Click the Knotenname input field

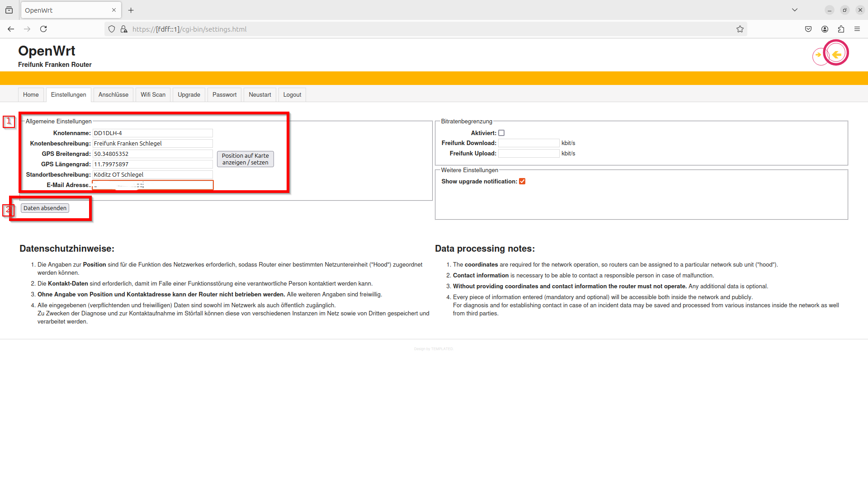click(152, 133)
